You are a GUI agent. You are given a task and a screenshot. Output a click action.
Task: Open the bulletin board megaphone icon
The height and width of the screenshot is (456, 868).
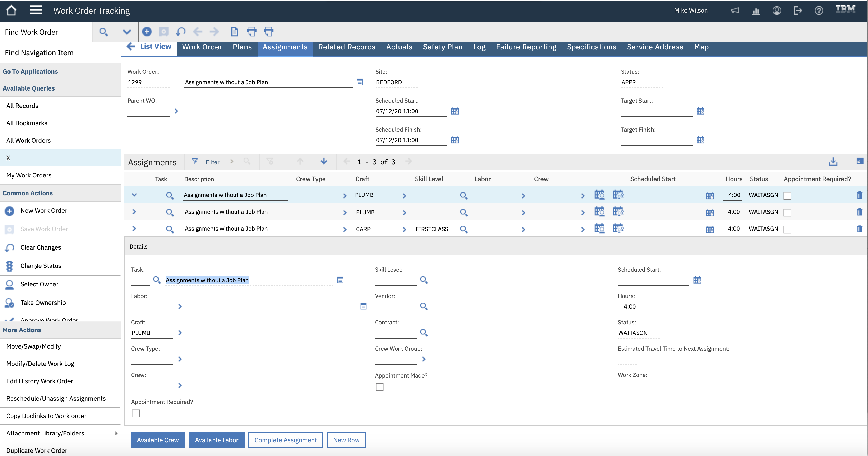(734, 11)
